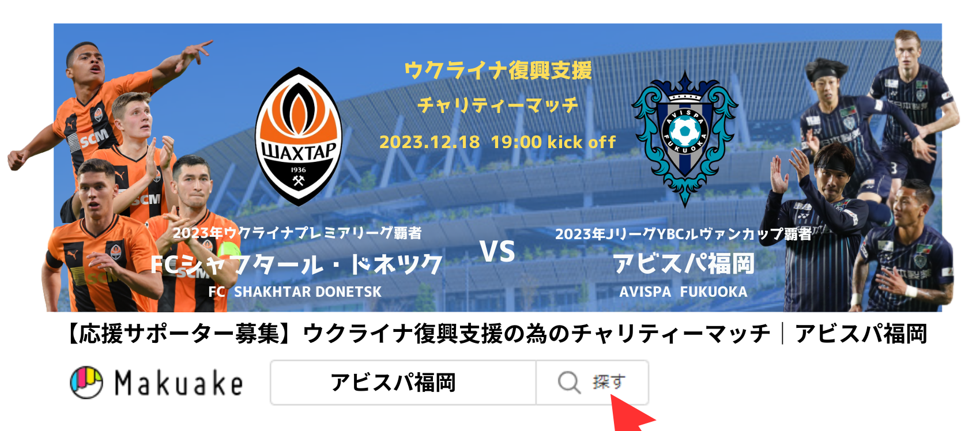980x431 pixels.
Task: Click the Shakhtar Donetsk club crest
Action: (299, 137)
